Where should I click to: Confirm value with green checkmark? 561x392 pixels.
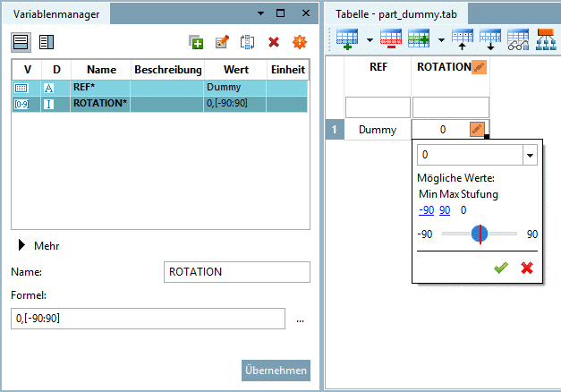coord(501,268)
